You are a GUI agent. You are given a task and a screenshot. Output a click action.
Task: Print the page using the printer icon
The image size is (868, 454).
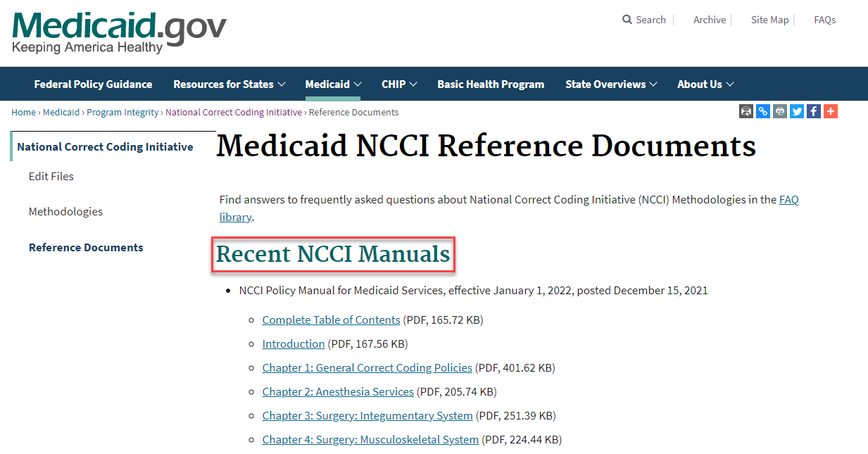779,111
